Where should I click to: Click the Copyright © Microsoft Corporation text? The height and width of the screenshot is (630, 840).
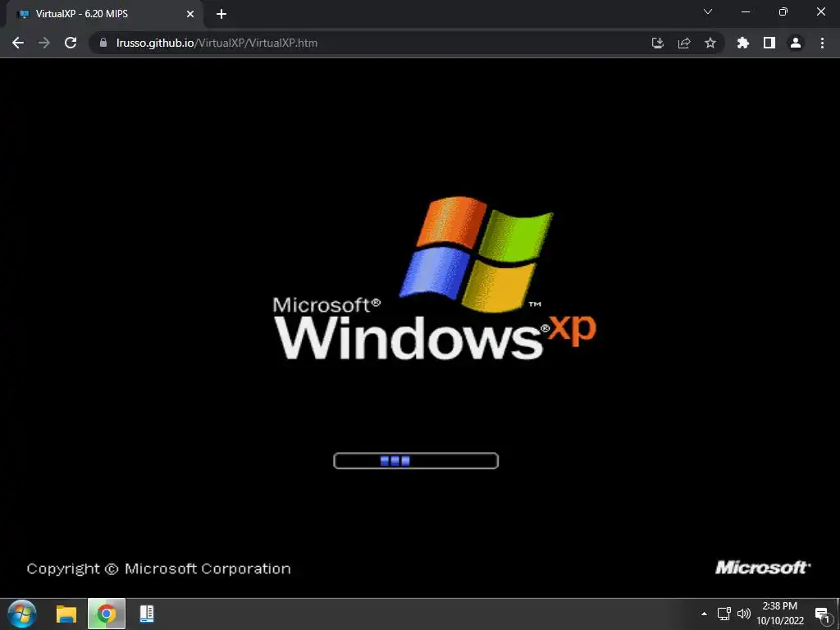(158, 568)
